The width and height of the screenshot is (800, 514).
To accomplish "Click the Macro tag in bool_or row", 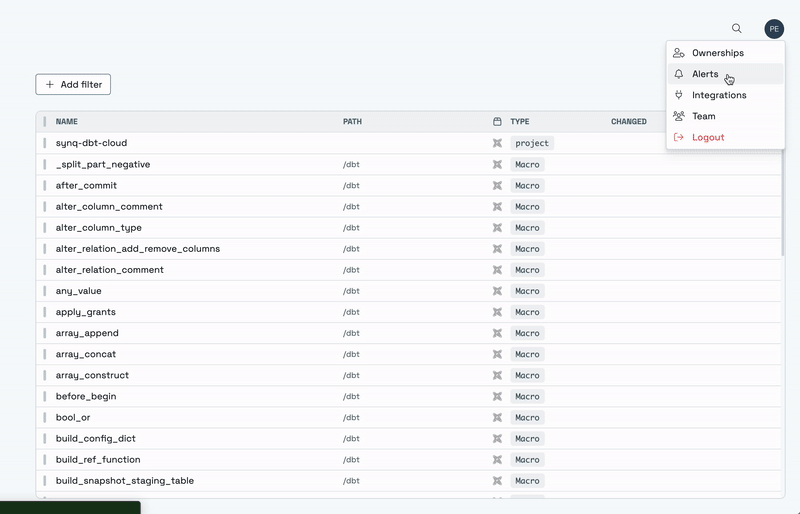I will point(528,418).
